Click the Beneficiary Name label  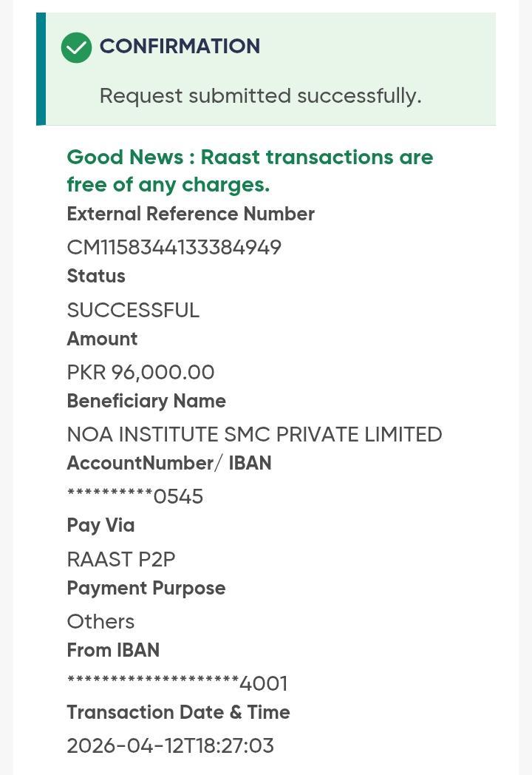pos(146,402)
